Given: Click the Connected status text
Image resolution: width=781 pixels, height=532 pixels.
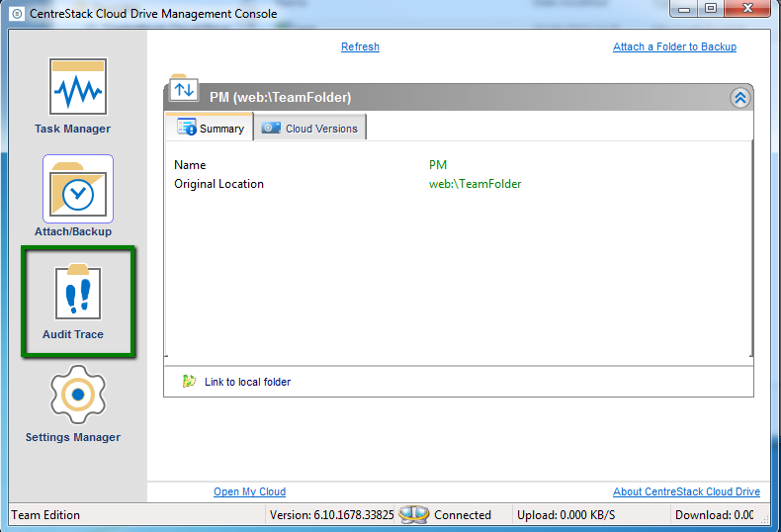Looking at the screenshot, I should (x=463, y=515).
